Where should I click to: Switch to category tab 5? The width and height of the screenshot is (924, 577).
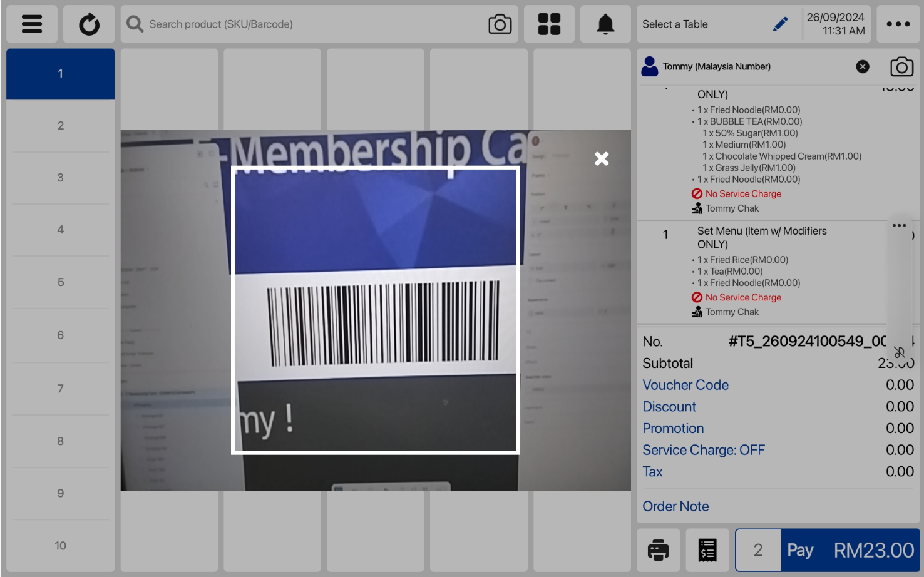click(61, 282)
